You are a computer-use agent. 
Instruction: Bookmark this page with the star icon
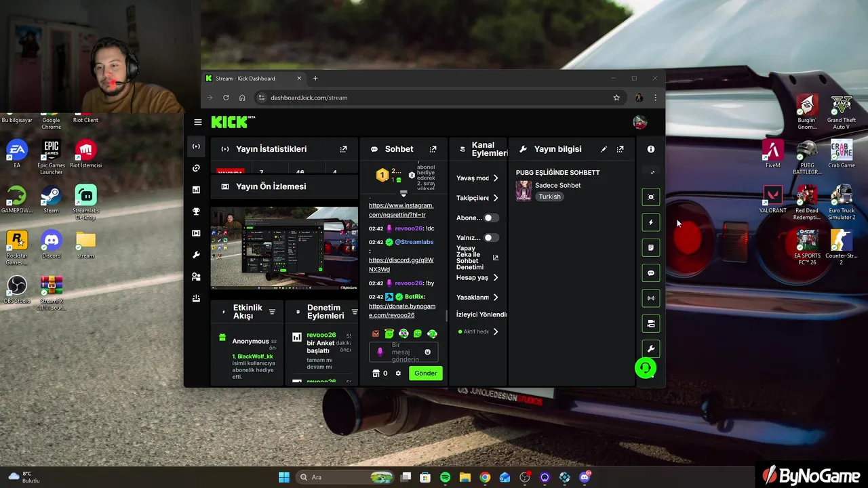[616, 98]
